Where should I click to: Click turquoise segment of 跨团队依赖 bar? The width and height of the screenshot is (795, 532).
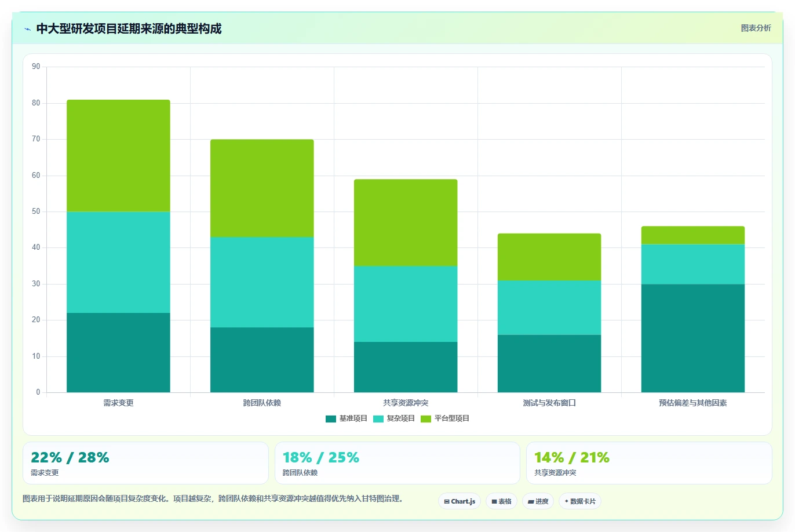click(x=262, y=282)
